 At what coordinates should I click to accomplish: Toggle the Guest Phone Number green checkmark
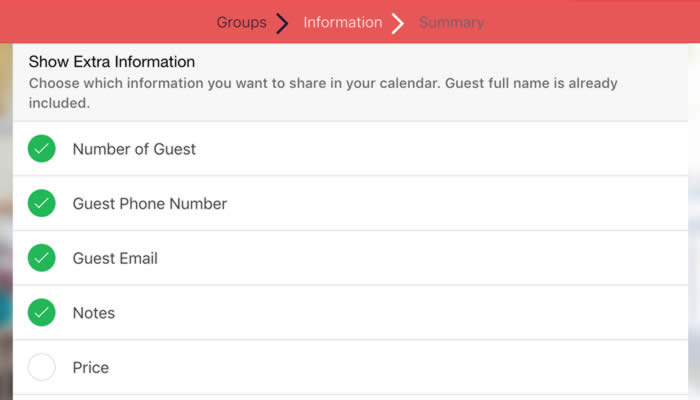[x=42, y=203]
